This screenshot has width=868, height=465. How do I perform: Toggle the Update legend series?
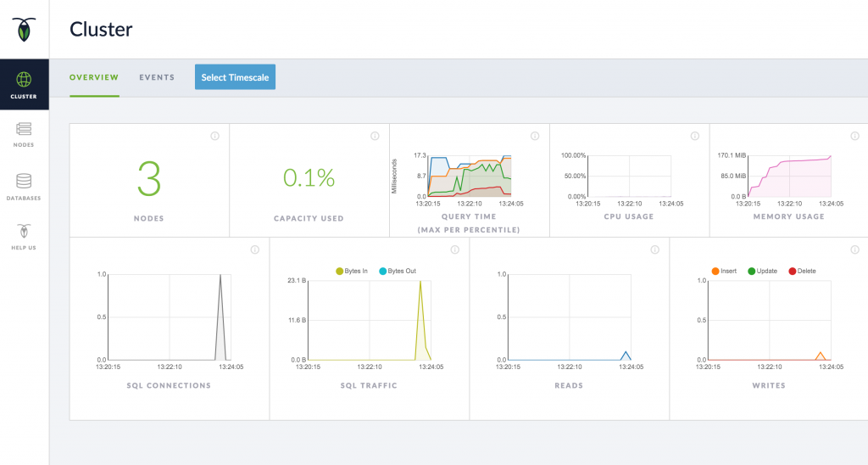[x=762, y=271]
